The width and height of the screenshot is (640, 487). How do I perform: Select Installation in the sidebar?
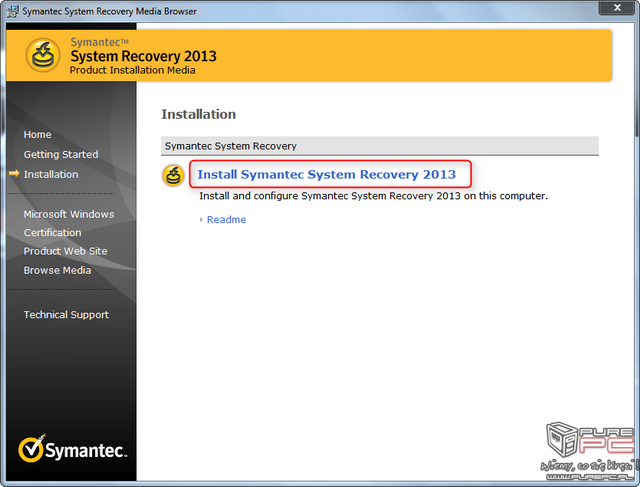51,174
